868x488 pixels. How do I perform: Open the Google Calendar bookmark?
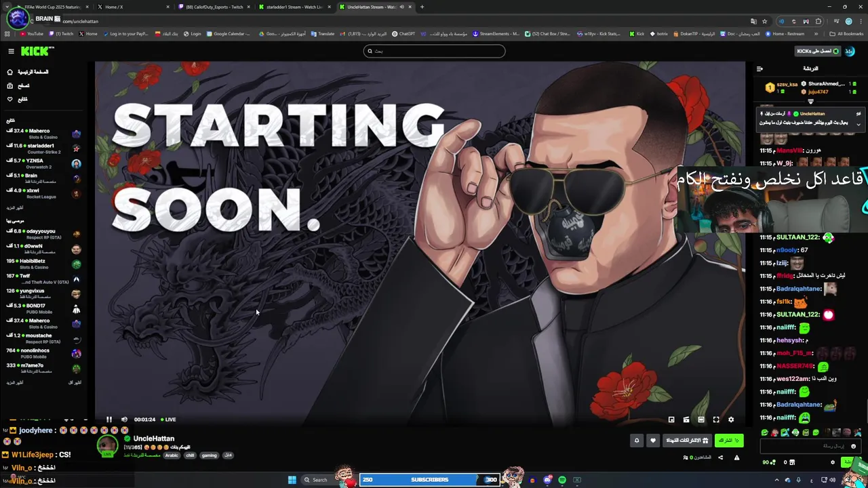click(x=229, y=34)
